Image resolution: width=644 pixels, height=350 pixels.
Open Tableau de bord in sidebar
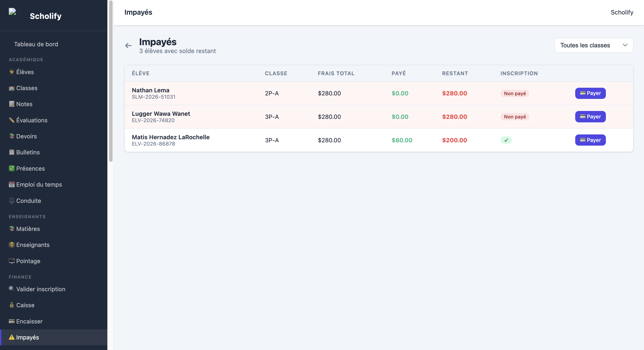click(x=36, y=44)
